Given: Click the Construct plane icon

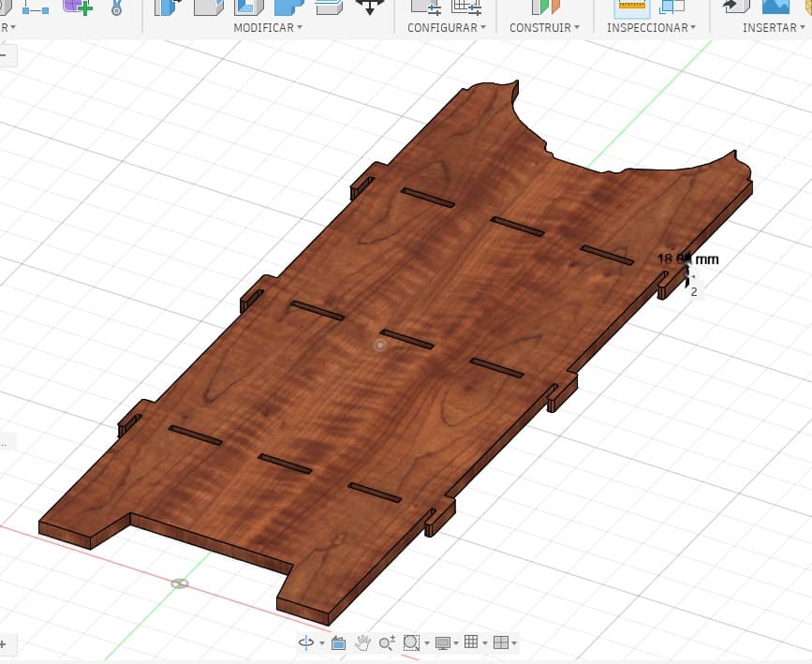Looking at the screenshot, I should [x=545, y=7].
